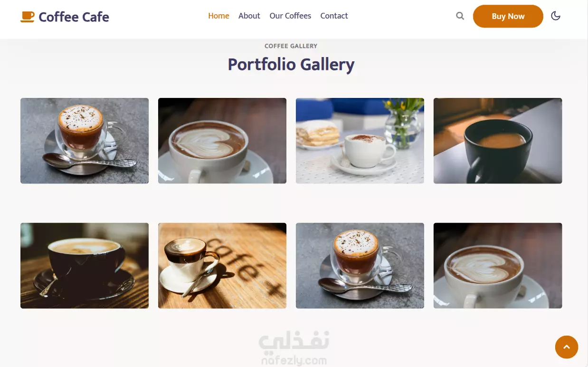Open the dark cup on wooden table photo

(x=85, y=266)
